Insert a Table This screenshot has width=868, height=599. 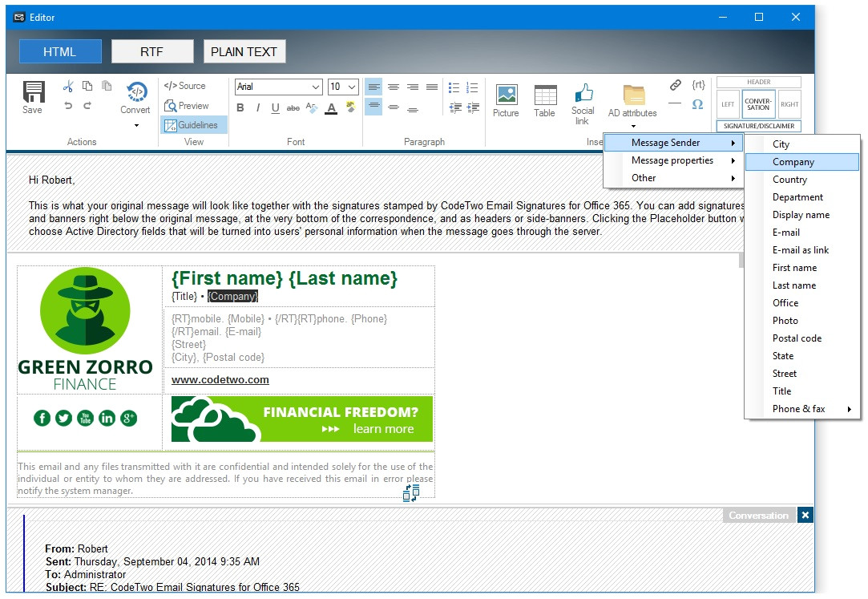[545, 100]
